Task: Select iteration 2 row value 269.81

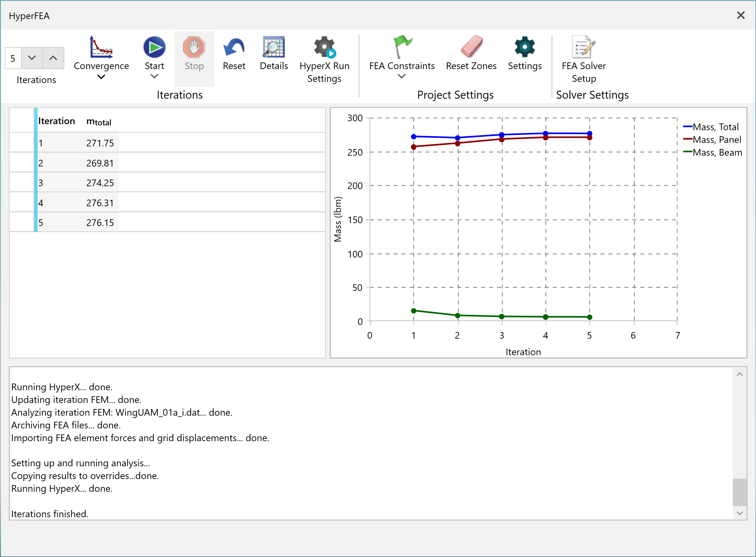Action: click(x=100, y=163)
